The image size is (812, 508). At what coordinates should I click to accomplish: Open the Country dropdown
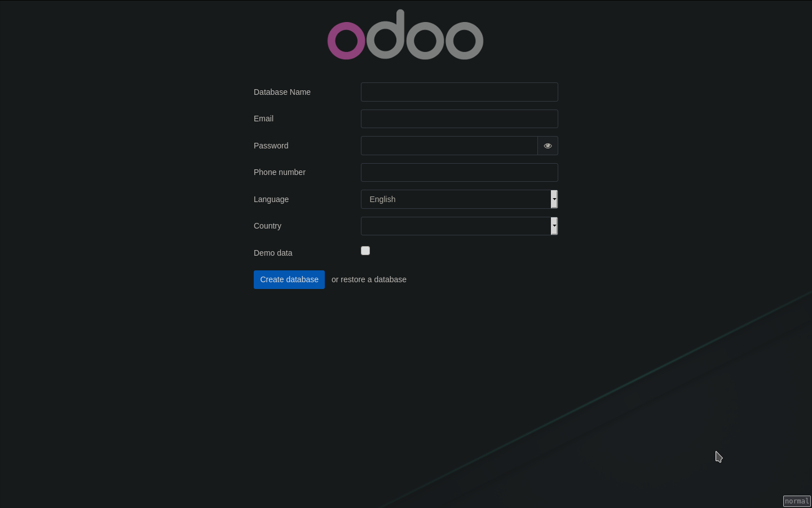click(459, 226)
